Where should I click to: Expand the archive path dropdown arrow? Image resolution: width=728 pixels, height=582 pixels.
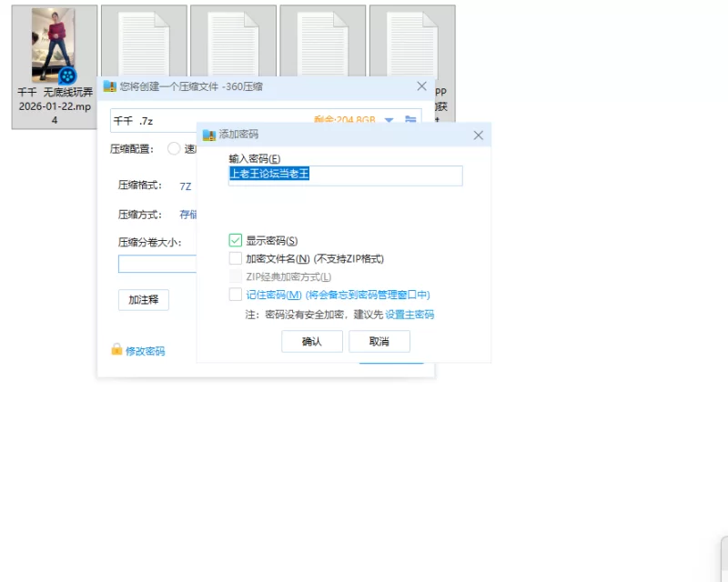coord(389,120)
